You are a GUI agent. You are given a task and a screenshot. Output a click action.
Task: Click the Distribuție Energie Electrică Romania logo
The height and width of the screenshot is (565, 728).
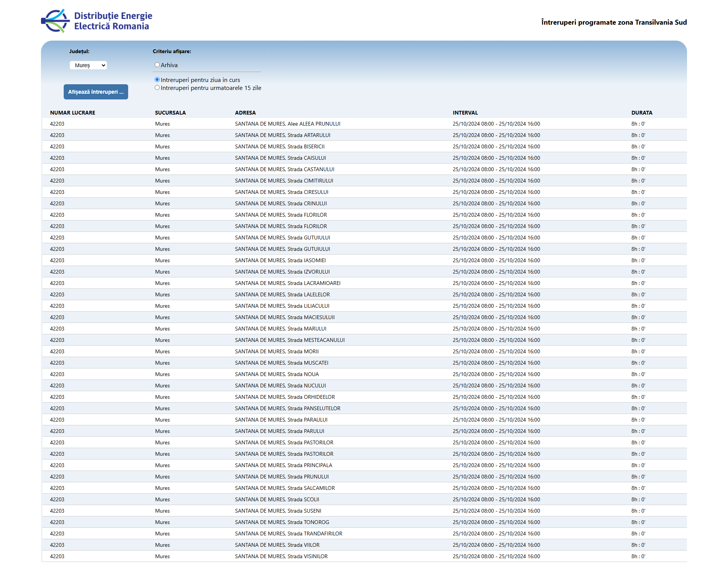(x=97, y=21)
